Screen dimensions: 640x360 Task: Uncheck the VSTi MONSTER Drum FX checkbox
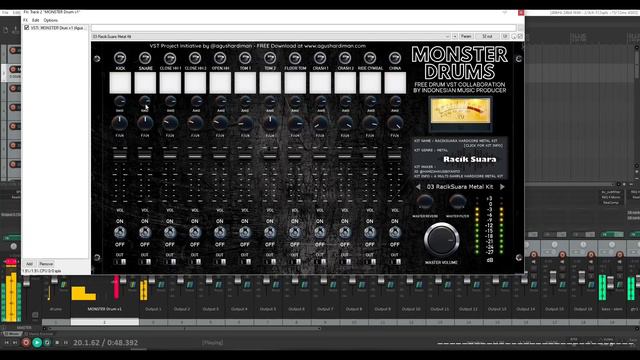point(27,28)
